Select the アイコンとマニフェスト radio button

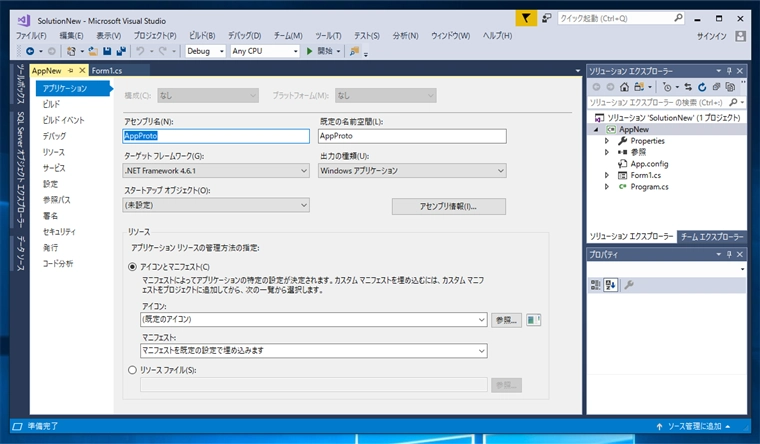(132, 267)
